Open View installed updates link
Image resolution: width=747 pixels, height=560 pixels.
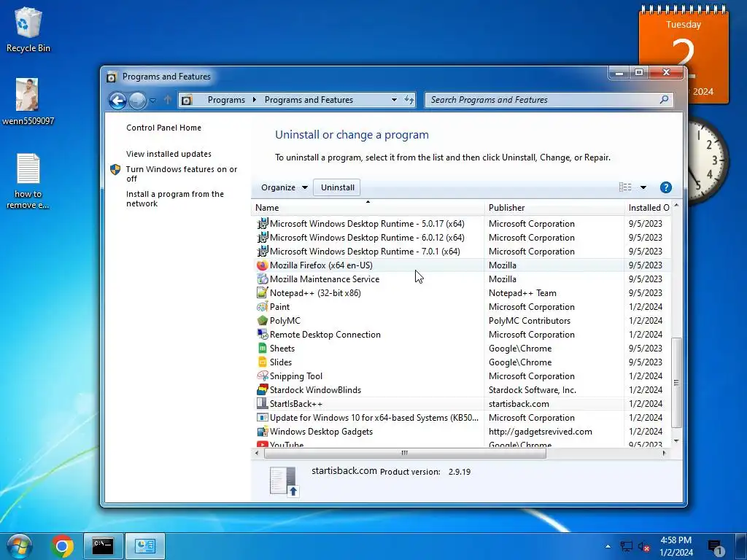tap(169, 154)
